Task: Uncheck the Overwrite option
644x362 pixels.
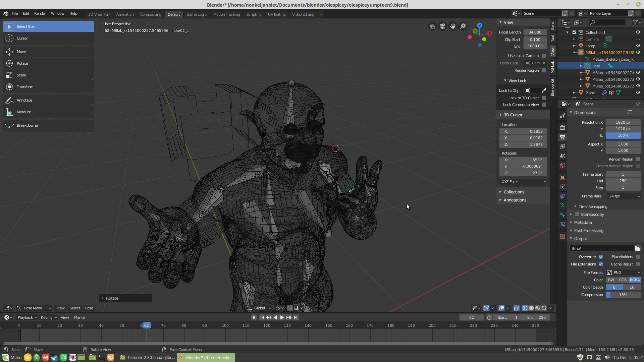Action: [x=601, y=257]
